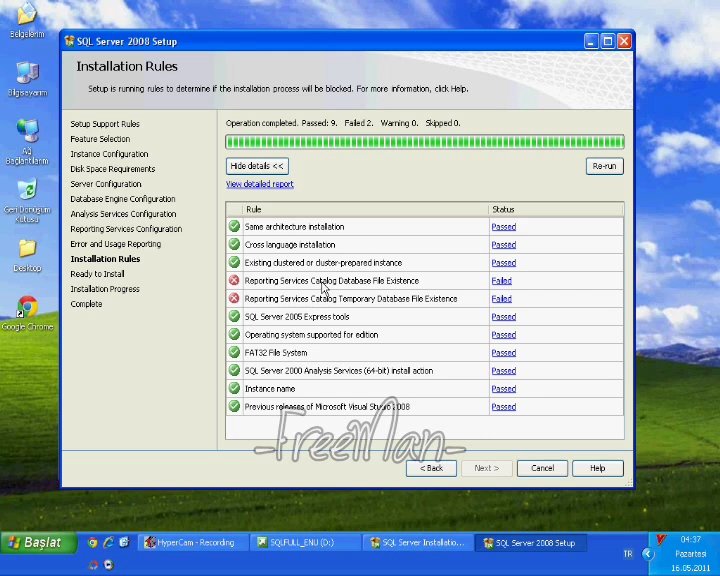The width and height of the screenshot is (720, 576).
Task: Open the Bilgisayarım desktop icon
Action: (x=27, y=78)
